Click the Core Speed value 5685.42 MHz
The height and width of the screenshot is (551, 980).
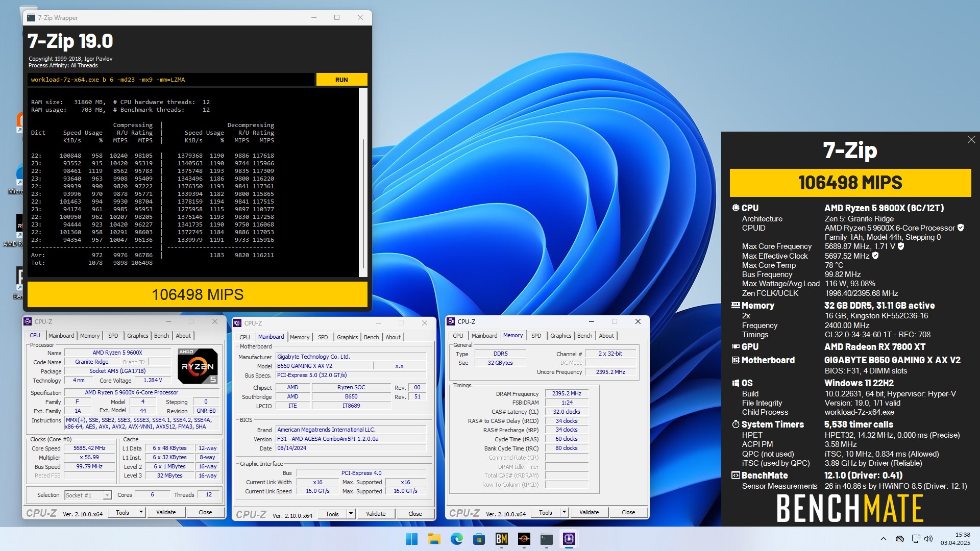click(x=89, y=448)
